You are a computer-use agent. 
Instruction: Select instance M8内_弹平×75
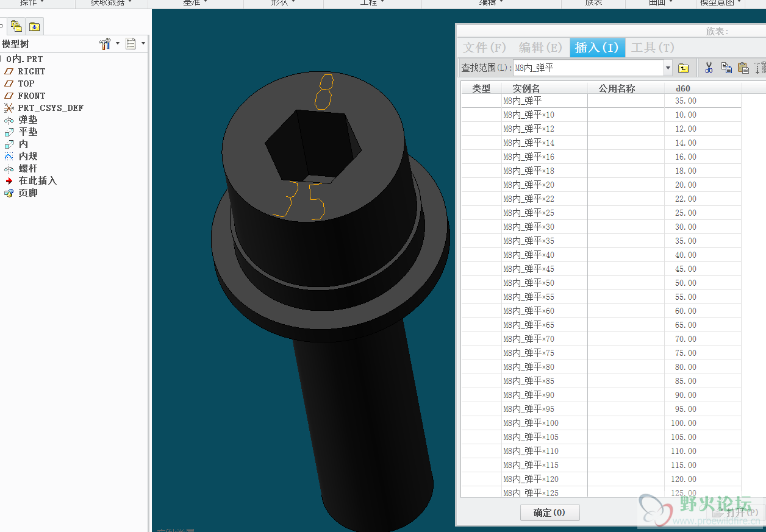[529, 353]
